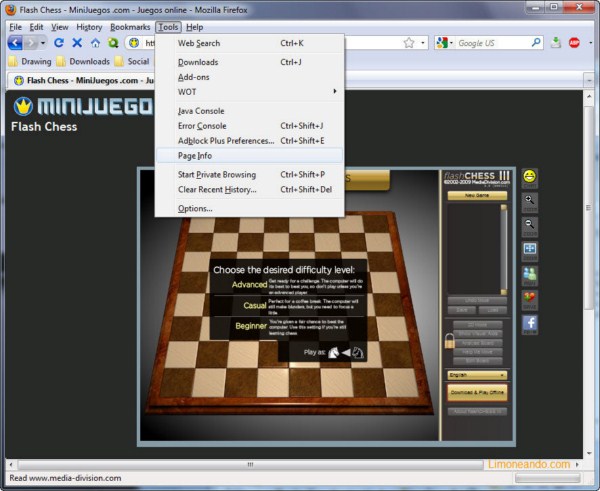Open Adblock Plus Preferences
Image resolution: width=600 pixels, height=491 pixels.
pyautogui.click(x=249, y=141)
